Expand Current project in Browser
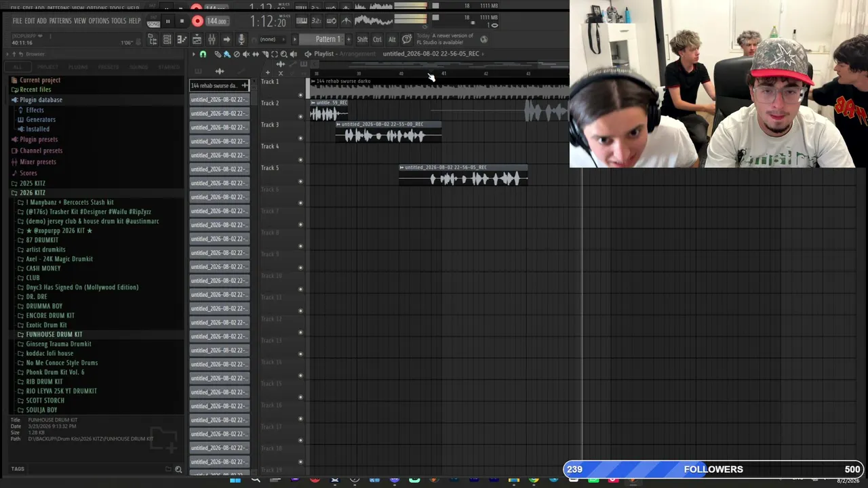 pos(40,80)
